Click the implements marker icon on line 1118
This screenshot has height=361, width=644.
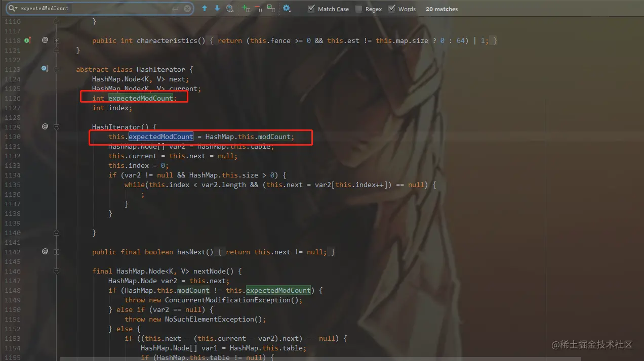click(x=27, y=40)
